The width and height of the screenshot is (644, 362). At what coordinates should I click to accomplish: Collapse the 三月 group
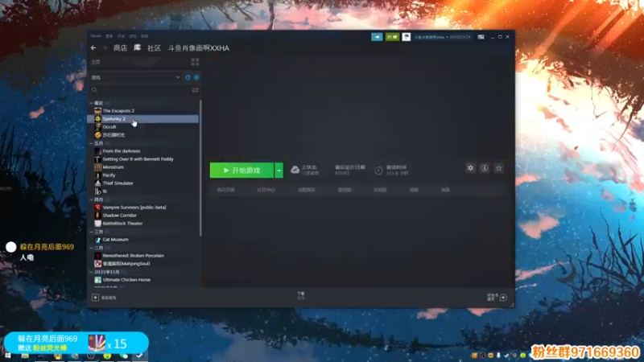tap(91, 232)
